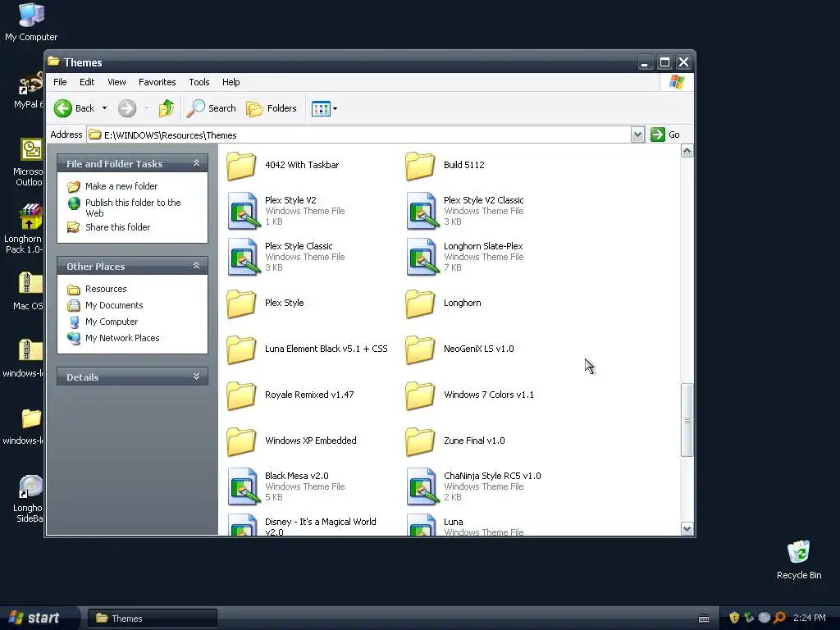The height and width of the screenshot is (630, 840).
Task: Select the ChaNinja Style RC5 v1.0 theme
Action: (x=422, y=486)
